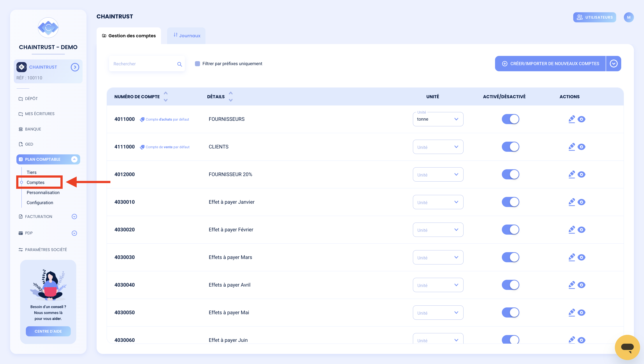Viewport: 644px width, 364px height.
Task: Click the eye view icon for account 4011000
Action: click(x=582, y=119)
